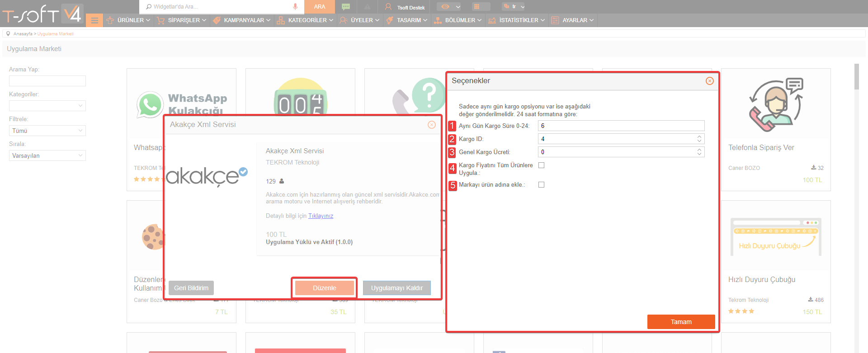Open the Filtrele Tümü dropdown
Viewport: 868px width, 353px height.
click(47, 131)
